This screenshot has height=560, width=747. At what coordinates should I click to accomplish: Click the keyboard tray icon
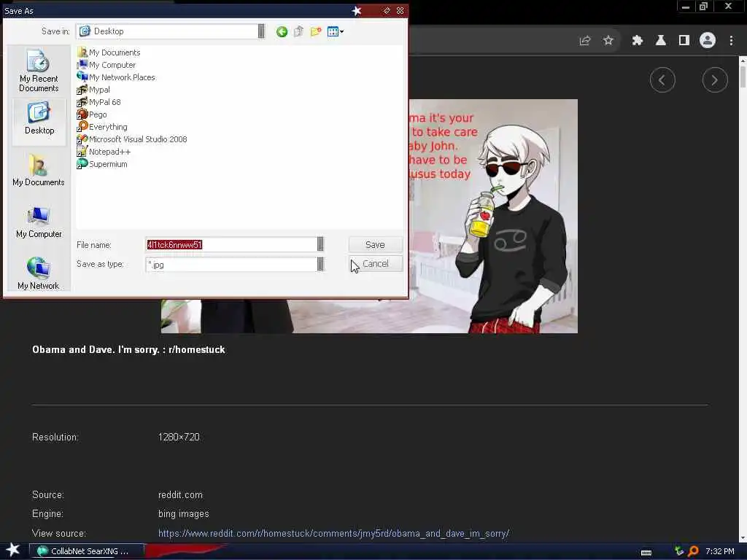pos(646,553)
